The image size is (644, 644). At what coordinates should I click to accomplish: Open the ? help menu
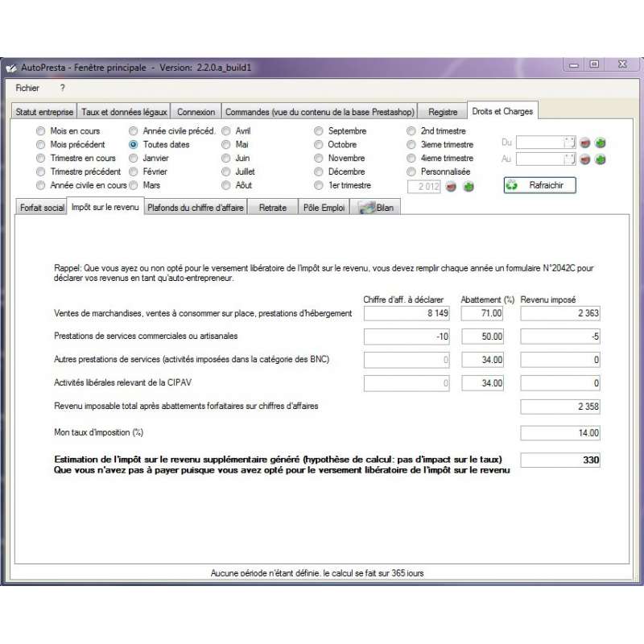(63, 88)
